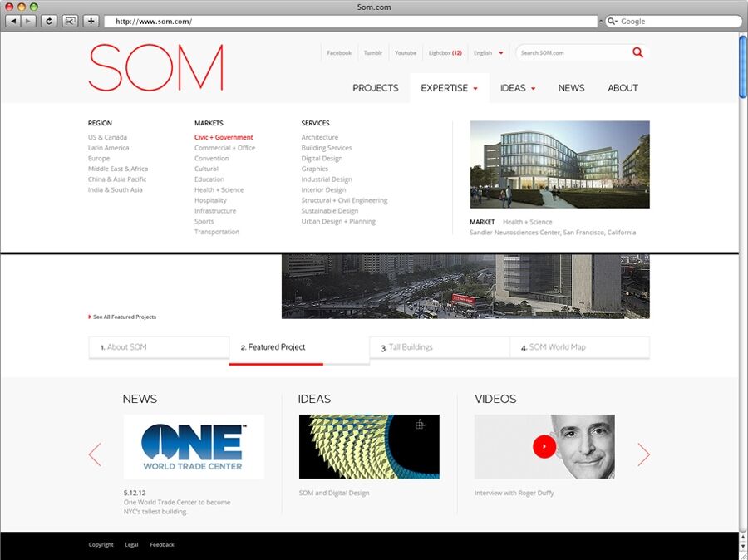Click the Legal footer link
The image size is (748, 560).
[x=131, y=544]
